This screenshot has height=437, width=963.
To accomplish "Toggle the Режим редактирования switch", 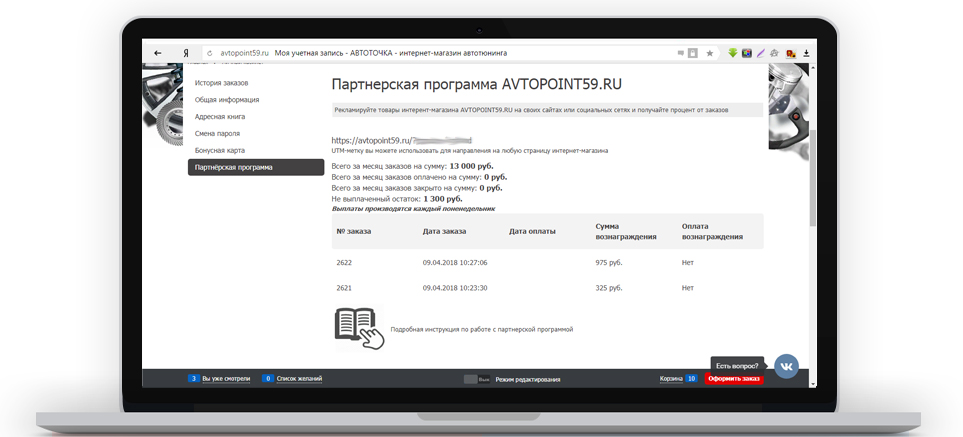I will tap(477, 379).
